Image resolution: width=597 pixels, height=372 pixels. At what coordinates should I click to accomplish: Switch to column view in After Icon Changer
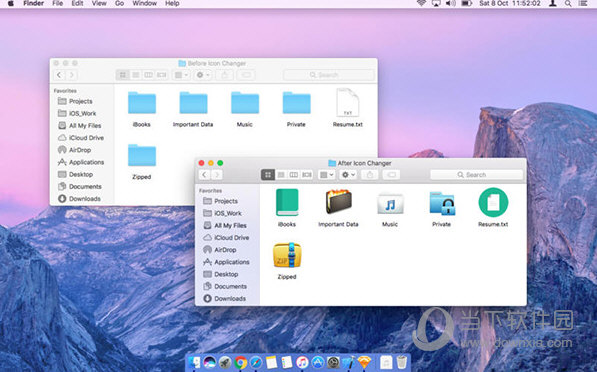pyautogui.click(x=294, y=175)
